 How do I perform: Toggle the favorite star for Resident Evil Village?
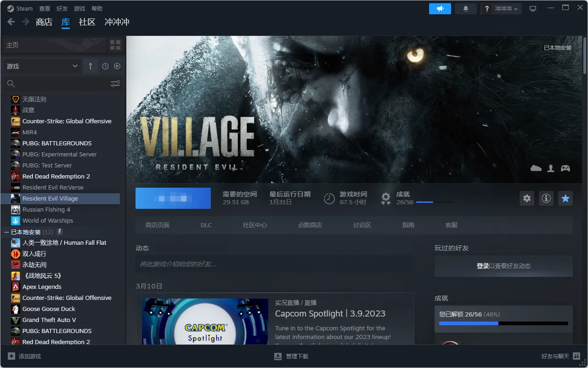[565, 198]
